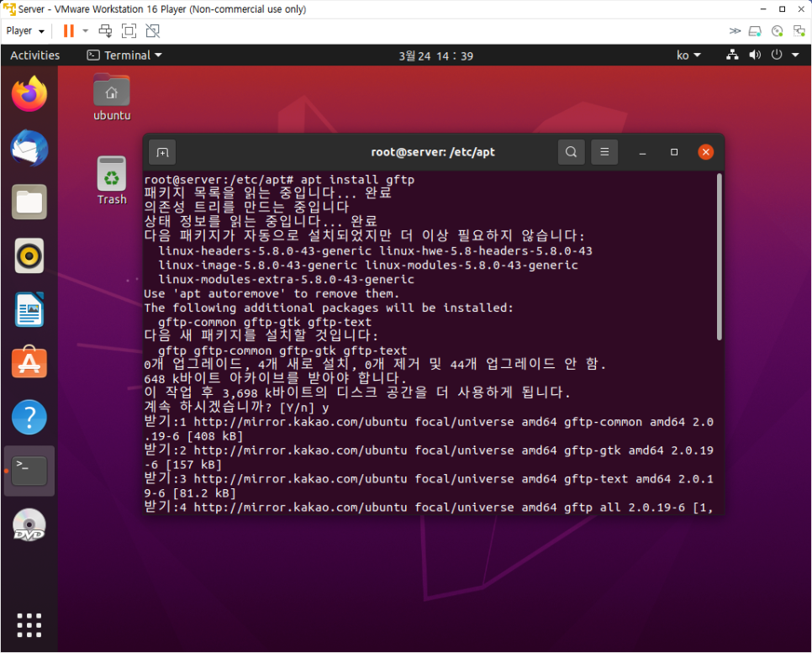Open Rhythmbox music player from the dock

point(29,255)
